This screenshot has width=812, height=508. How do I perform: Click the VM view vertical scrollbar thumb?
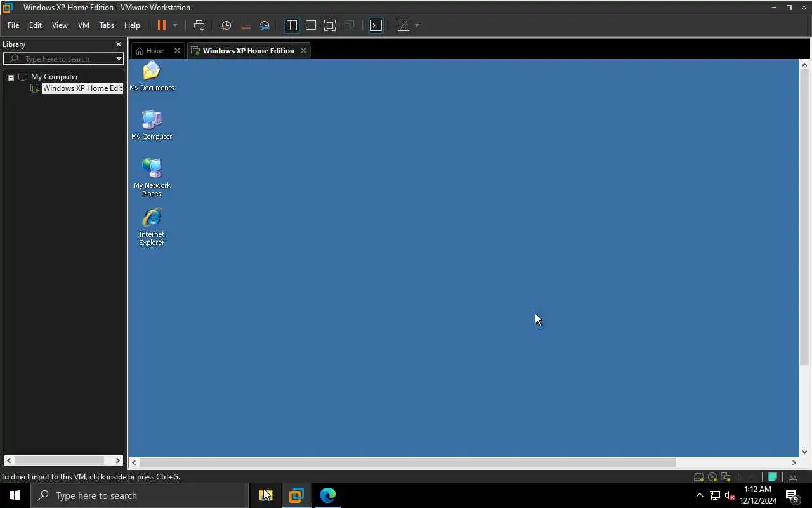click(x=804, y=218)
